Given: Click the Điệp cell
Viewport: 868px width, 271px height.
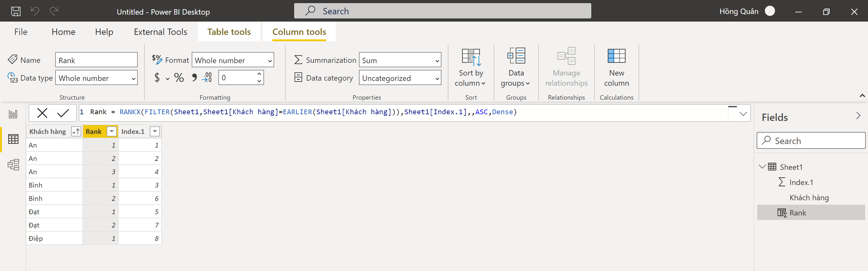Looking at the screenshot, I should 54,238.
